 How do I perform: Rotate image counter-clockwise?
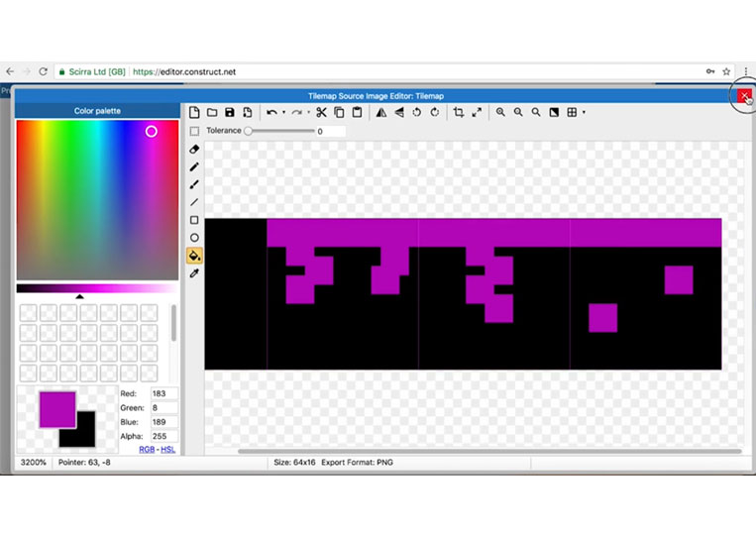(417, 112)
